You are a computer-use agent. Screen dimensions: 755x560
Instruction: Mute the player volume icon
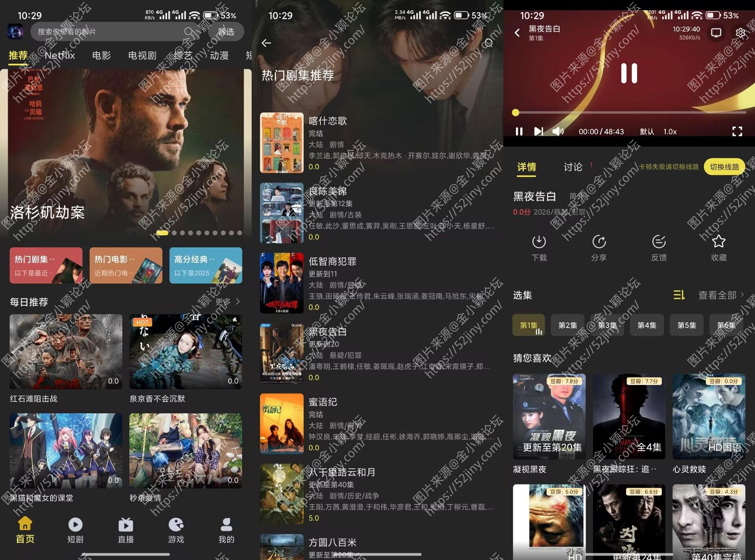pyautogui.click(x=558, y=131)
